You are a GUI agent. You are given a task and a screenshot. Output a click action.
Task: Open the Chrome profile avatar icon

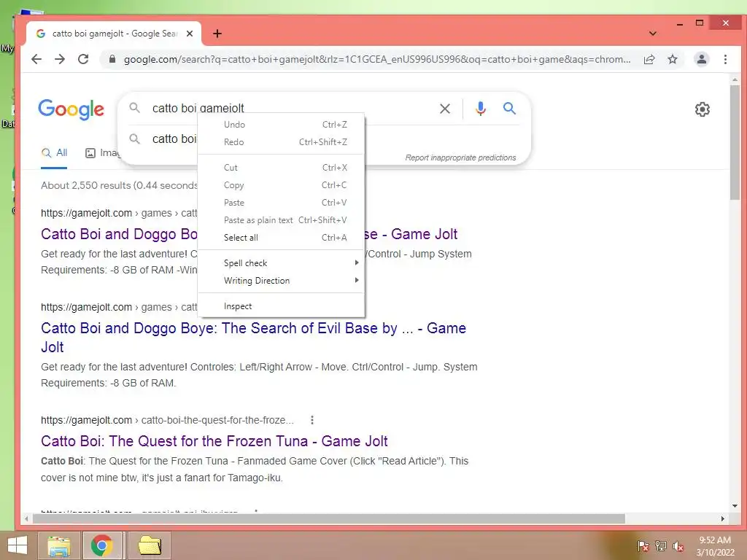[x=701, y=59]
